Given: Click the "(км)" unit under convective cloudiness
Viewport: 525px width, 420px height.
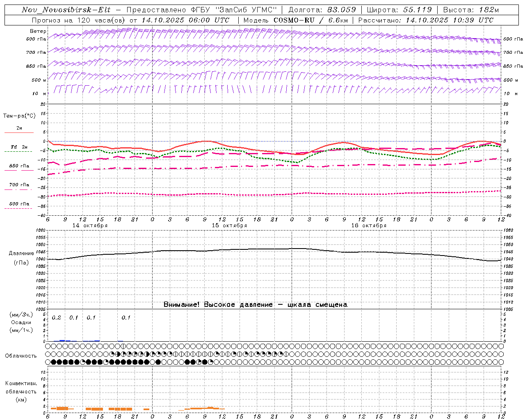Looking at the screenshot, I should coord(21,399).
